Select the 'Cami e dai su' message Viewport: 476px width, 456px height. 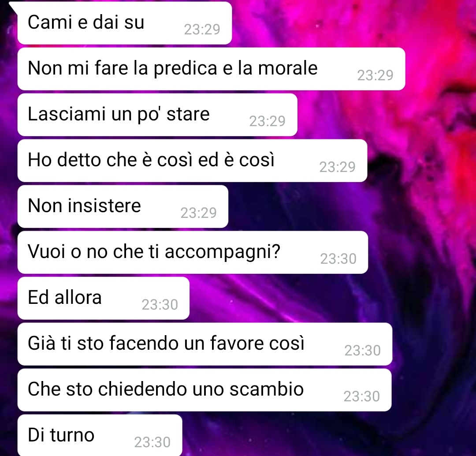[x=125, y=23]
